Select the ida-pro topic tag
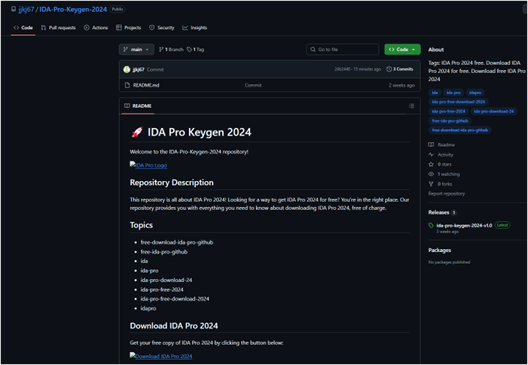Screen dimensions: 528x365 coord(453,93)
